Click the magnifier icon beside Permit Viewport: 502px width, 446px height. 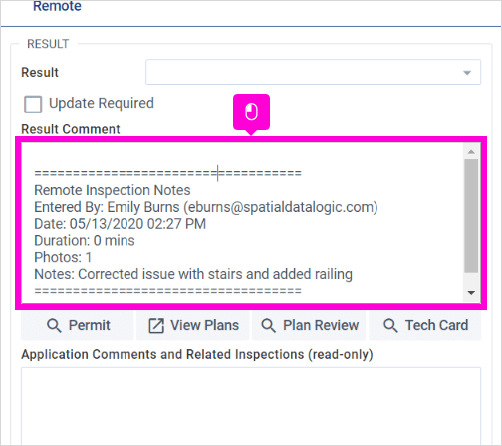coord(54,325)
